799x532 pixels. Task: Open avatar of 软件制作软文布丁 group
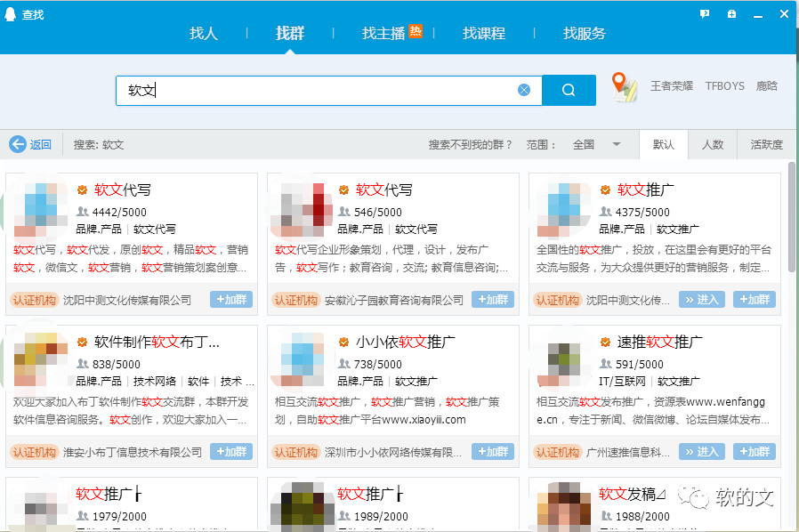click(41, 359)
